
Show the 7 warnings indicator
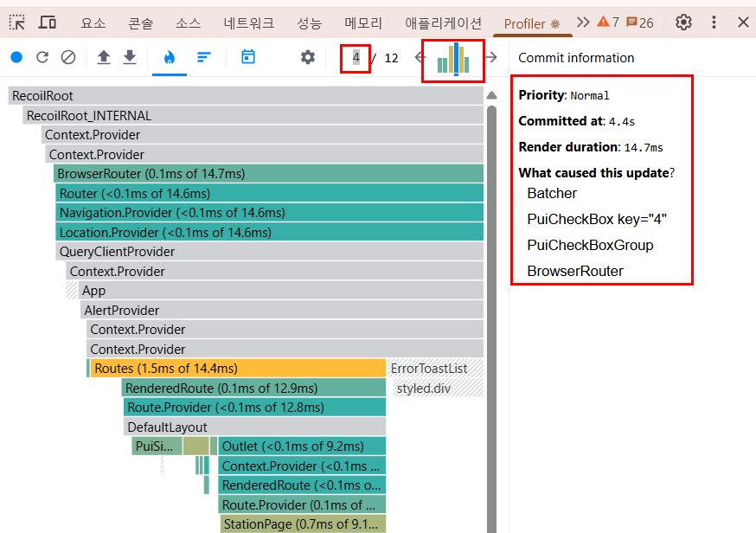coord(608,22)
